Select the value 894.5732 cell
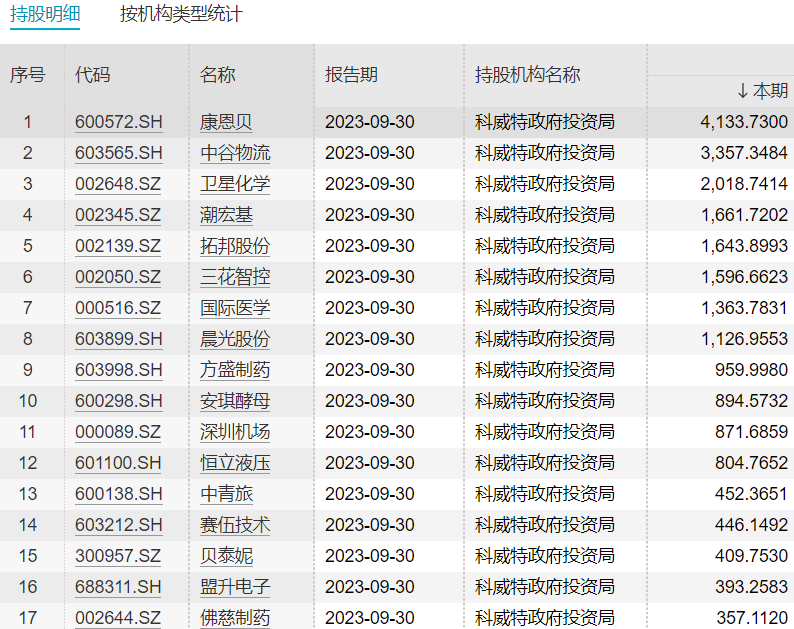The image size is (794, 629). tap(751, 401)
